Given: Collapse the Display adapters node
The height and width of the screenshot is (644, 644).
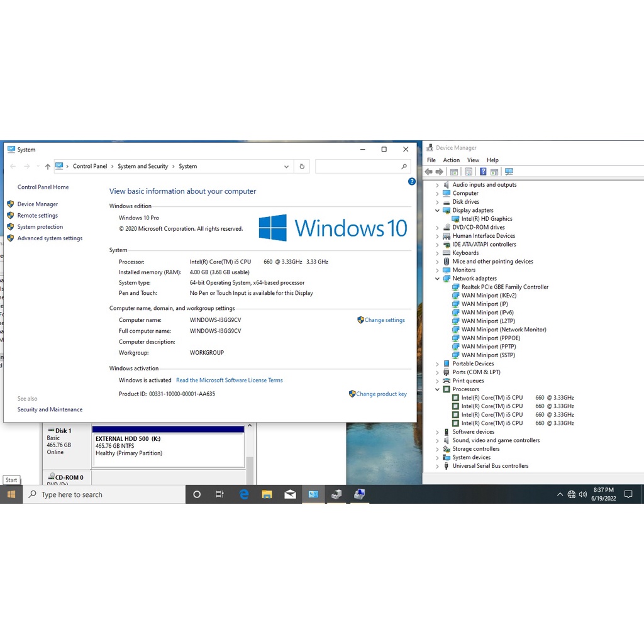Looking at the screenshot, I should (438, 210).
